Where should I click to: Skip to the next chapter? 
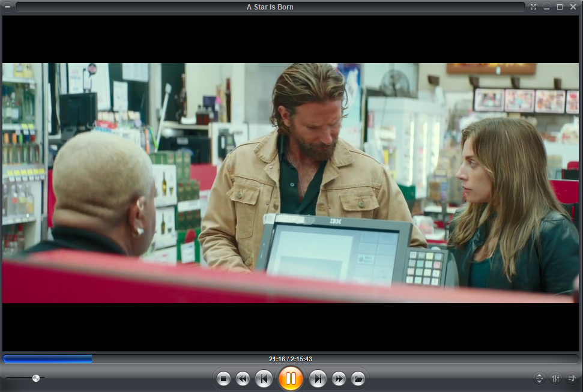pos(318,379)
